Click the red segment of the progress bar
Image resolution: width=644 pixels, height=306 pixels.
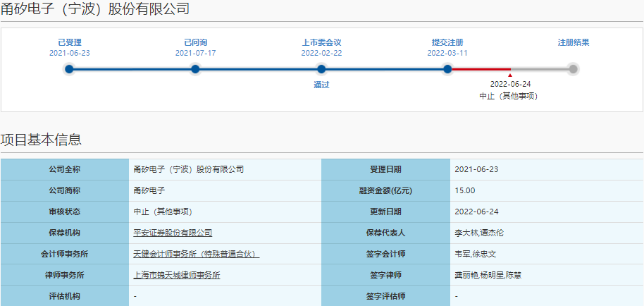(x=479, y=69)
